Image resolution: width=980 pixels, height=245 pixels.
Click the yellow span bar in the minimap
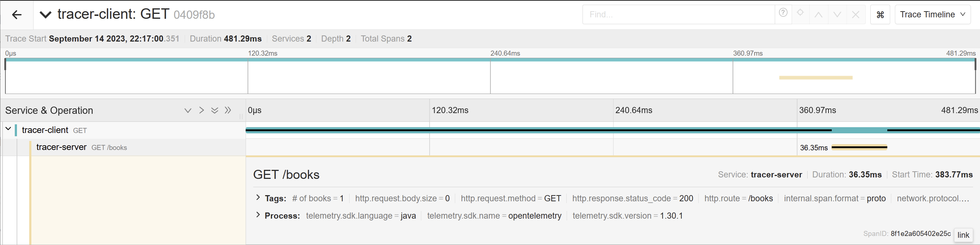815,78
